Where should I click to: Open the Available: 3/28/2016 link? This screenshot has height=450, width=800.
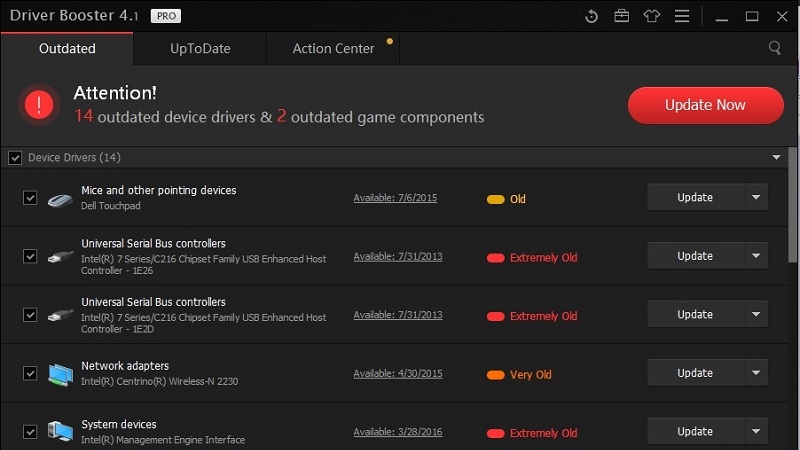coord(398,432)
